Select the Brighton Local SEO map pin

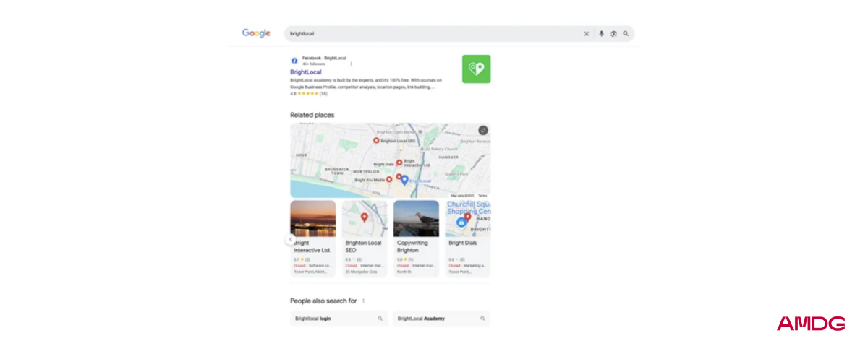click(376, 141)
